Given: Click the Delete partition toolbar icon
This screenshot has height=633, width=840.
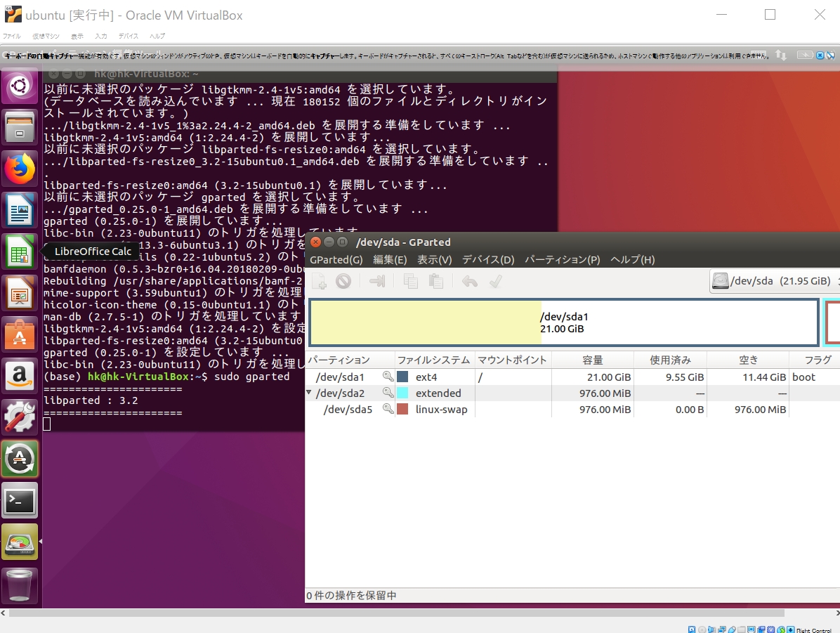Looking at the screenshot, I should click(343, 281).
